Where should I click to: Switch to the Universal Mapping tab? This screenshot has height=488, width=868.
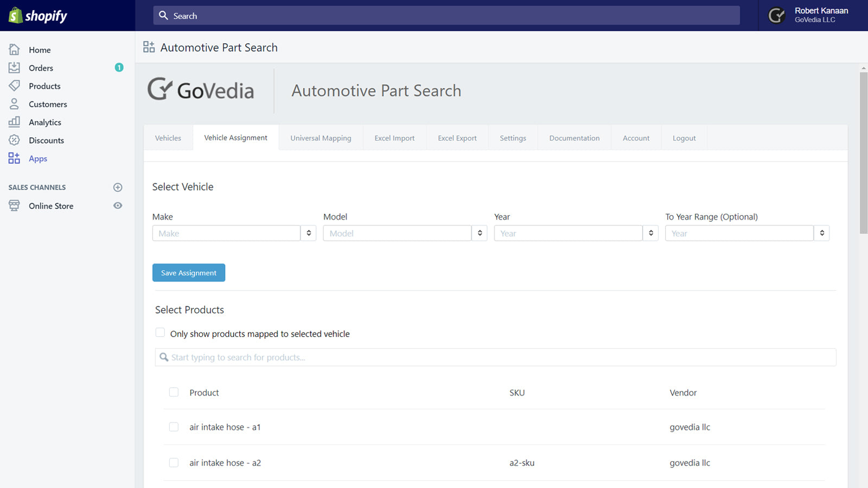(x=321, y=138)
